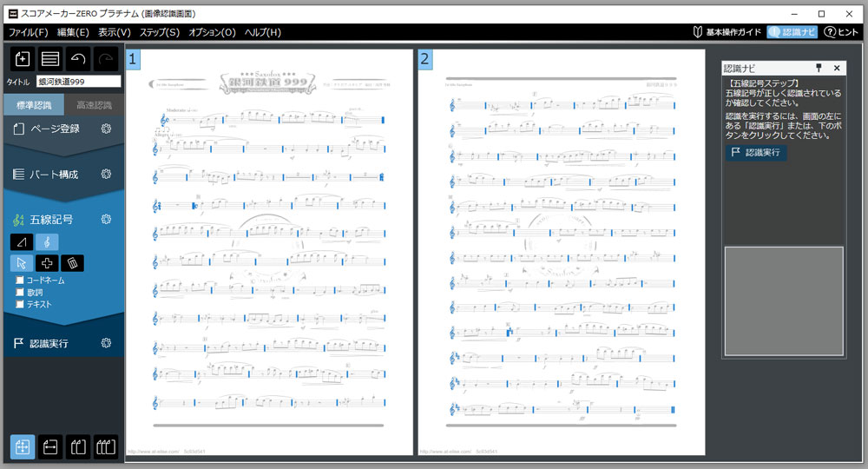Toggle the 認識ナビ button in header

(x=792, y=32)
